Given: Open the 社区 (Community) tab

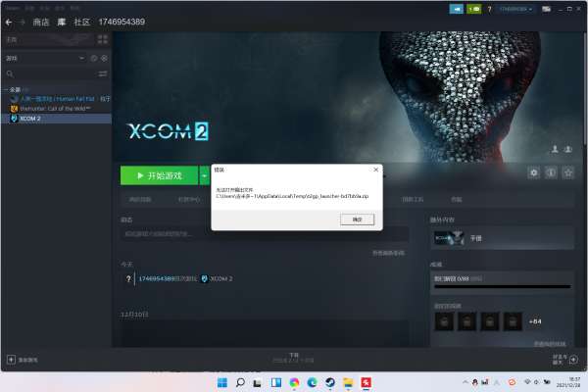Looking at the screenshot, I should click(82, 23).
